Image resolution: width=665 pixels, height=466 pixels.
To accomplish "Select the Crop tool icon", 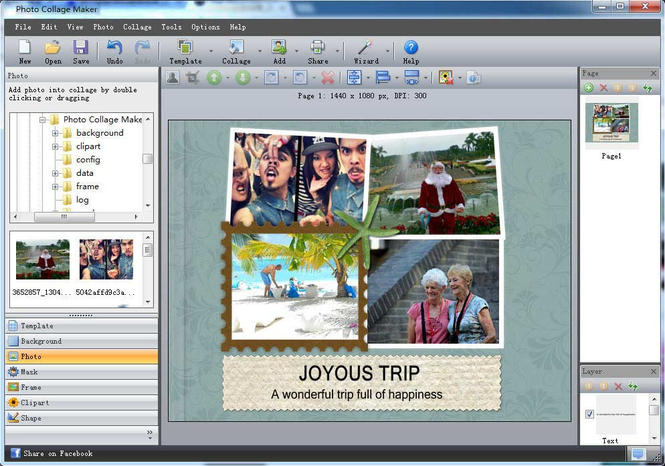I will [193, 78].
